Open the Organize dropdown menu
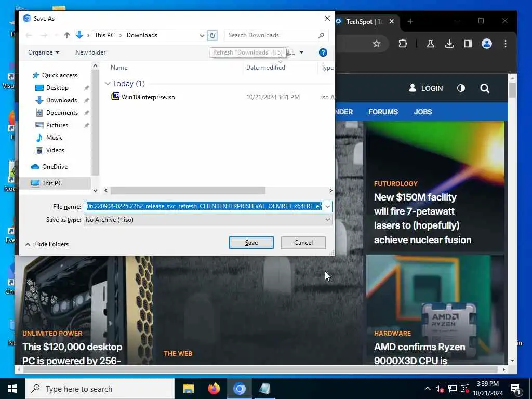The height and width of the screenshot is (399, 532). [44, 52]
